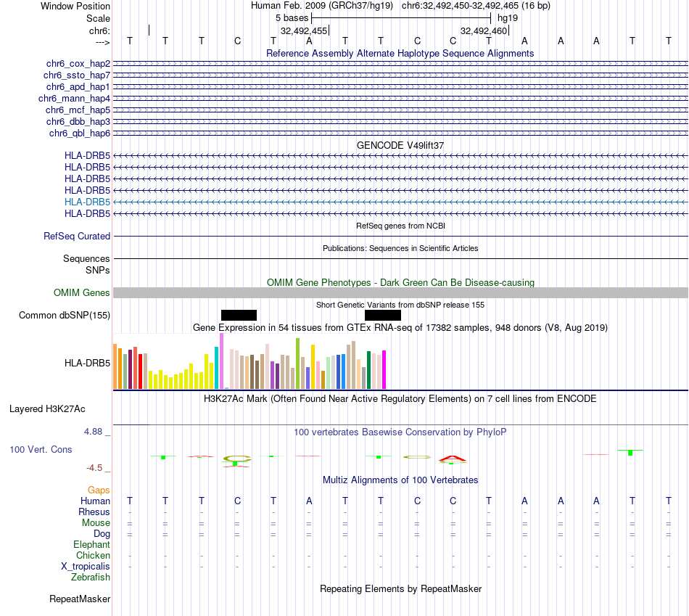Click the Window Position label
This screenshot has width=689, height=616.
(75, 6)
